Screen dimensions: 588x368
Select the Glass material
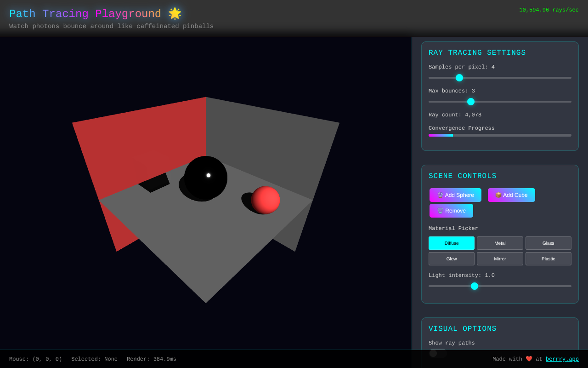click(548, 243)
